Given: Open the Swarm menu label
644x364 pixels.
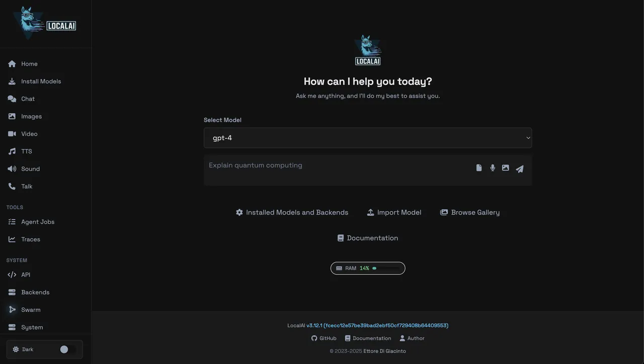Looking at the screenshot, I should [x=31, y=310].
